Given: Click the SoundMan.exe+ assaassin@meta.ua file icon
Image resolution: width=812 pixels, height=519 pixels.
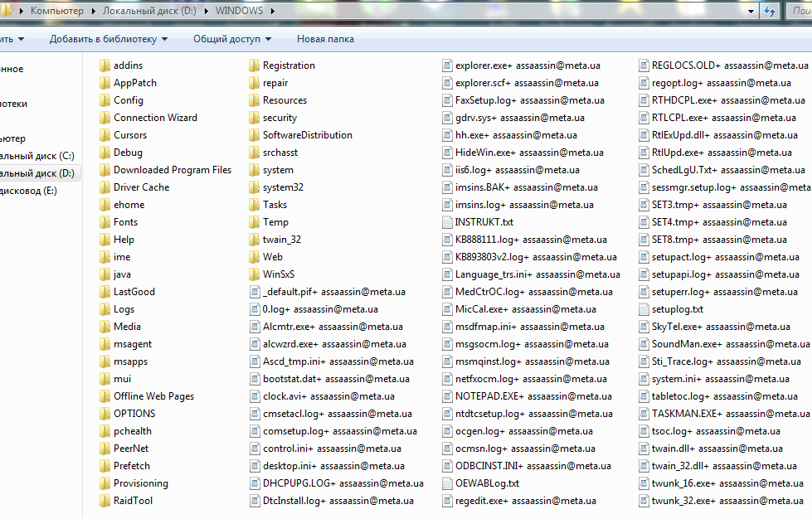Looking at the screenshot, I should (644, 345).
